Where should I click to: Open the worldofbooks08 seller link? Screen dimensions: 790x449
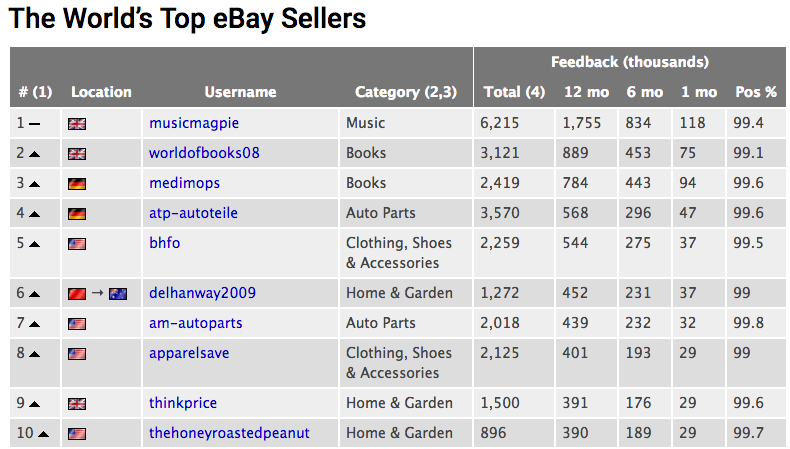[204, 153]
